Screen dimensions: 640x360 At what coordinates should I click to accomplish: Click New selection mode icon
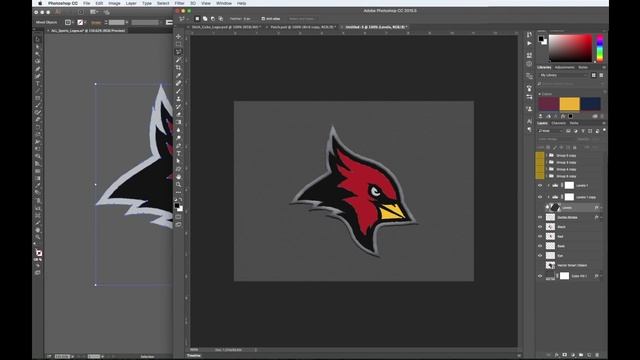pos(197,19)
